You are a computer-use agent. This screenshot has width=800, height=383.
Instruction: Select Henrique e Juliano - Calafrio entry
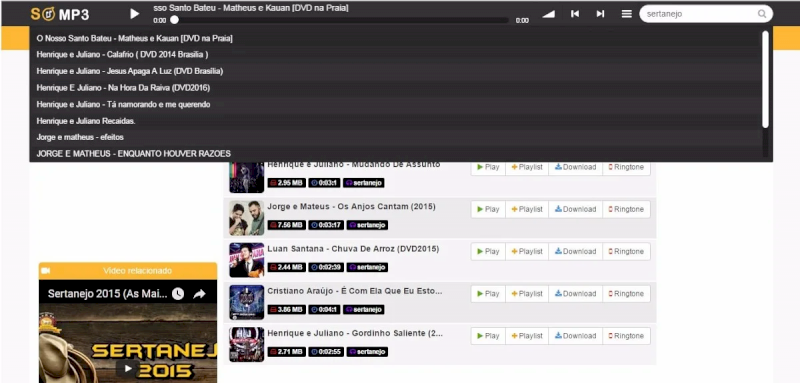click(122, 55)
